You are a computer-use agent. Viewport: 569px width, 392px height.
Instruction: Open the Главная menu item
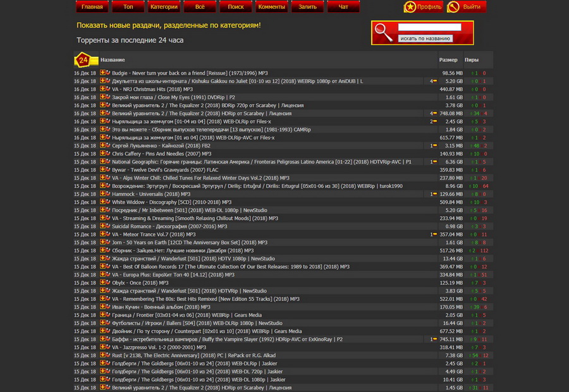point(92,7)
